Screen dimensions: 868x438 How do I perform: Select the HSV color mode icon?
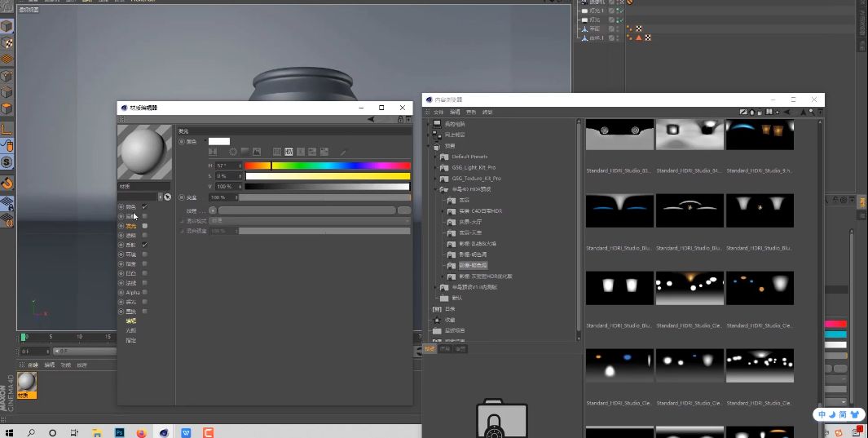click(x=289, y=152)
